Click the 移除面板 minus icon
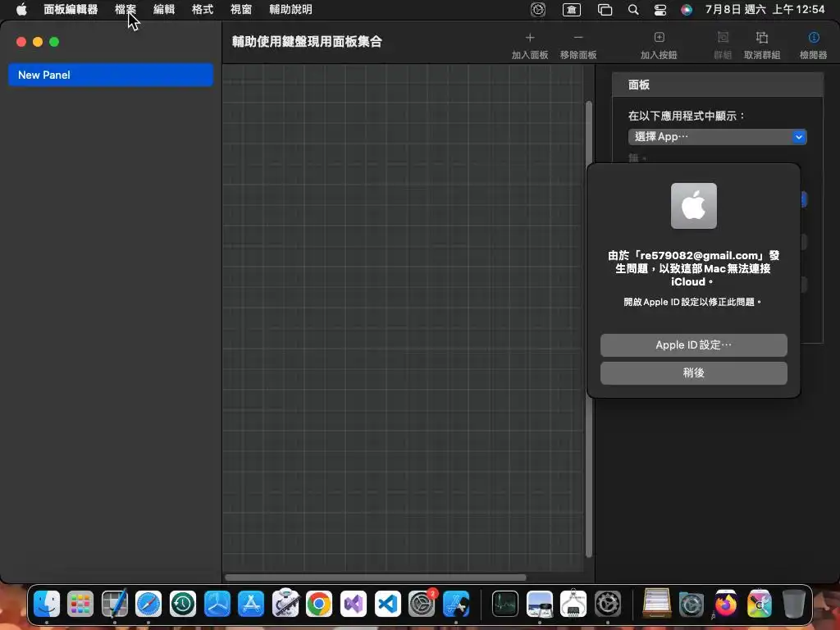 tap(578, 38)
